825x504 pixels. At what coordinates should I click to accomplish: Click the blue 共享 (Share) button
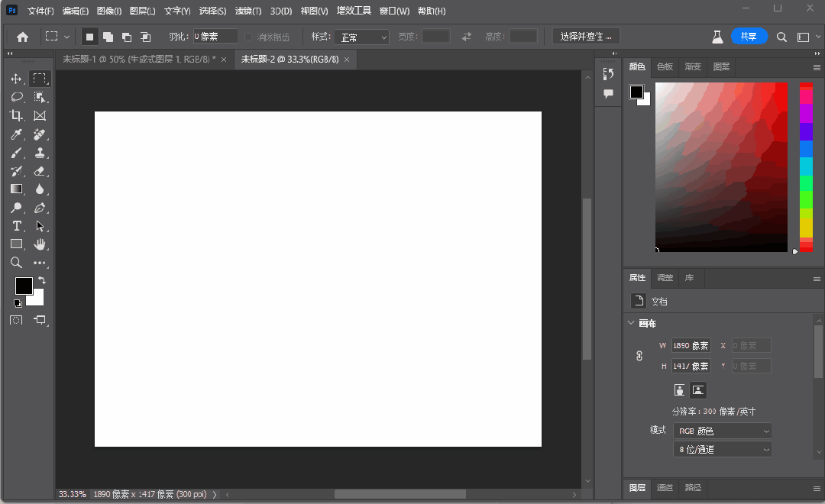pyautogui.click(x=749, y=37)
